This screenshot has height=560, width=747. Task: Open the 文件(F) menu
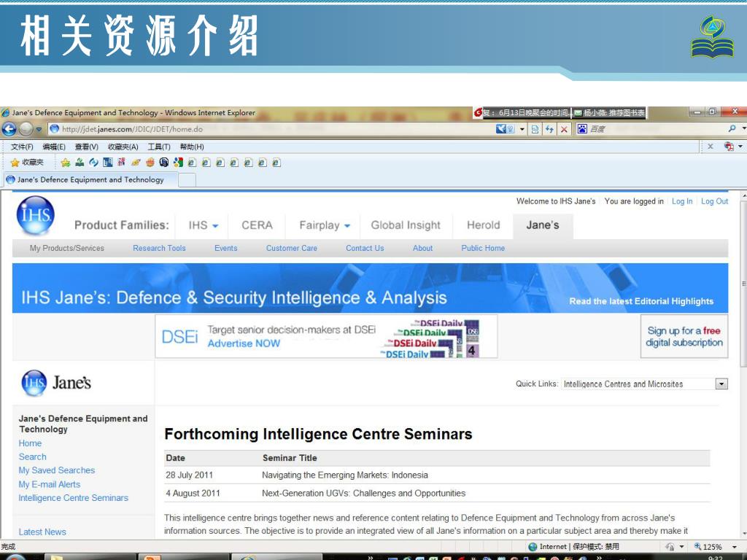(22, 147)
